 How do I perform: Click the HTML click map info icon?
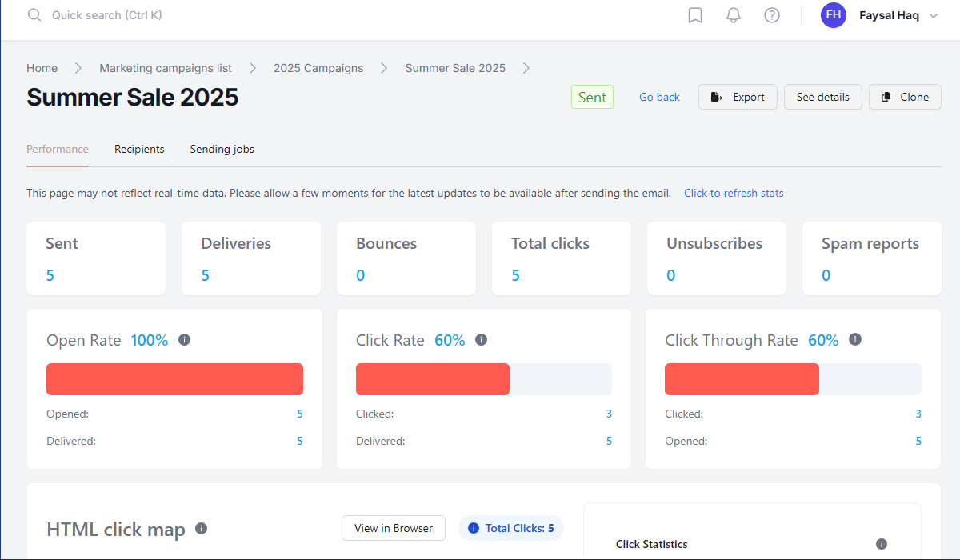pyautogui.click(x=202, y=529)
